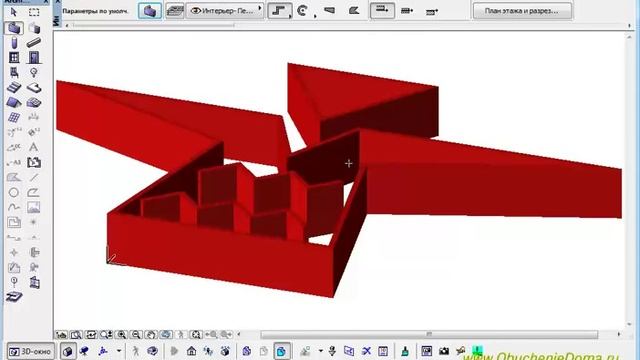Open the 3D camera settings icon

tap(84, 351)
